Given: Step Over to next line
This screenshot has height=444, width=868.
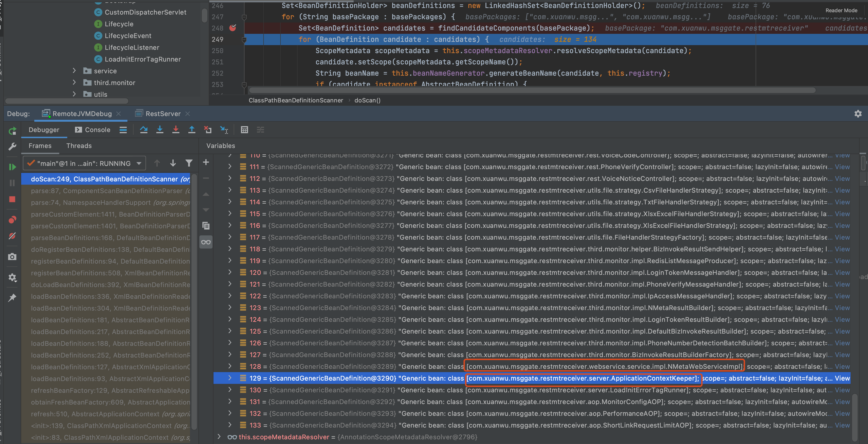Looking at the screenshot, I should [x=144, y=130].
